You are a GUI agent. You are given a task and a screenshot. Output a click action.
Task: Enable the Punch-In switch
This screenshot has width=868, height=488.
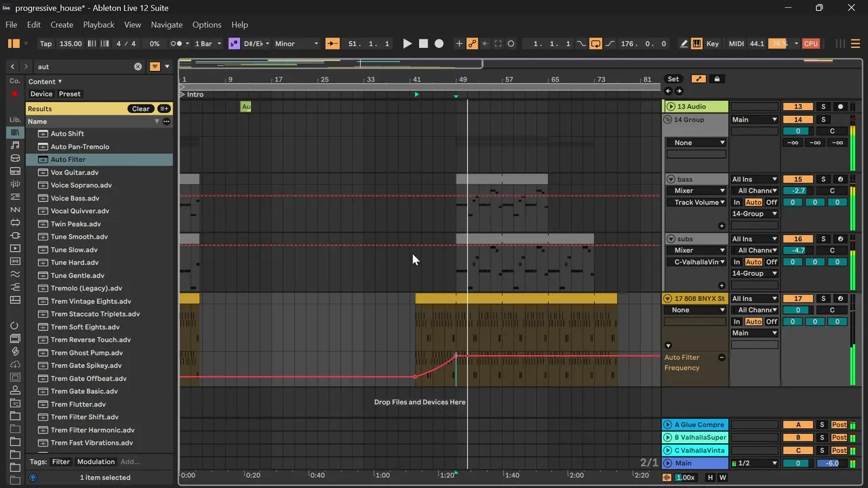581,43
